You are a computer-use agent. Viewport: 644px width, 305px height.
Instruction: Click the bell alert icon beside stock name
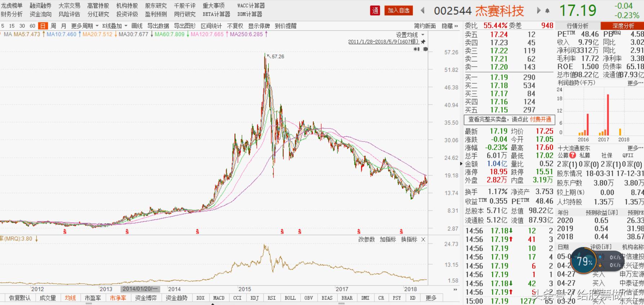click(547, 11)
